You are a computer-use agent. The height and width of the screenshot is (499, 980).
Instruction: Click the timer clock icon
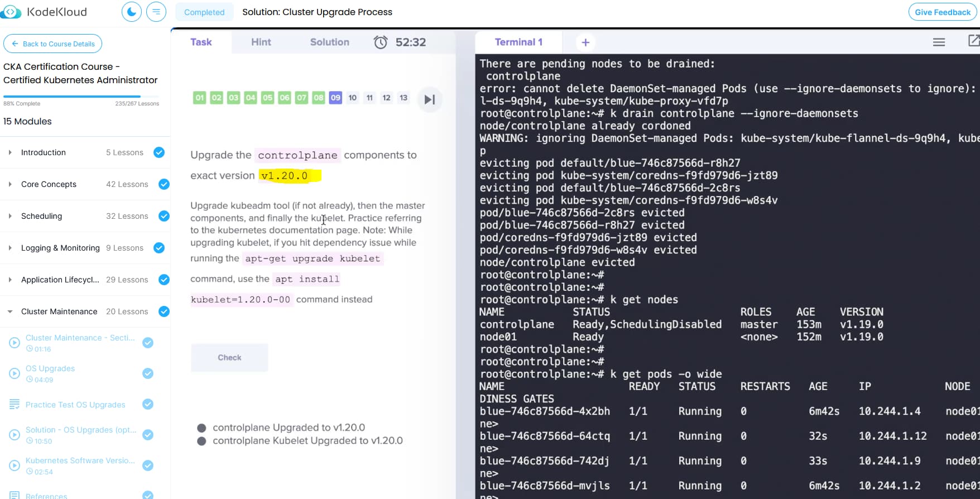coord(381,42)
